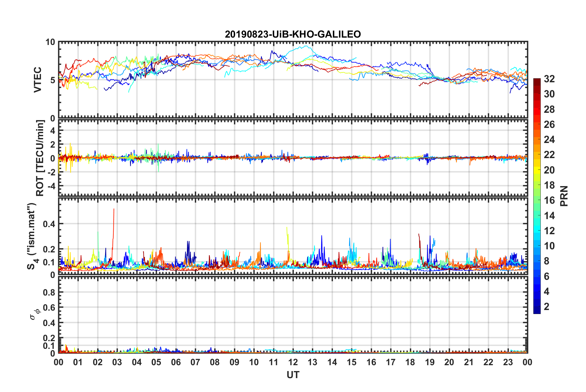Click x-axis tick label 21
Image resolution: width=586 pixels, height=392 pixels.
point(469,362)
